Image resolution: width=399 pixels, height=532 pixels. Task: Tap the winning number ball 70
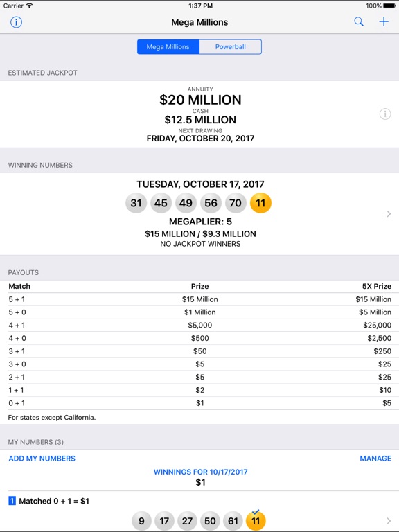[236, 203]
